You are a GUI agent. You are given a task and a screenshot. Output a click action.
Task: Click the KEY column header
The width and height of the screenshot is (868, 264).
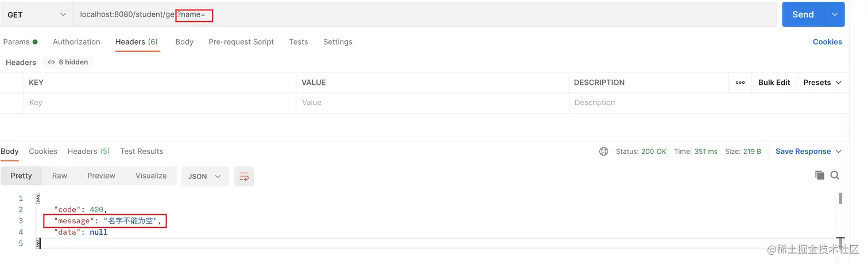coord(36,83)
